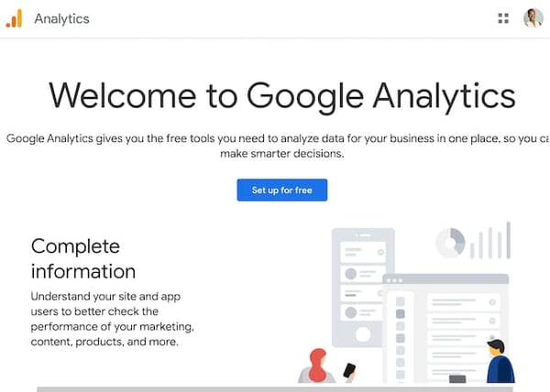The image size is (550, 392).
Task: Click the horizontal scrollbar at page bottom
Action: (275, 387)
